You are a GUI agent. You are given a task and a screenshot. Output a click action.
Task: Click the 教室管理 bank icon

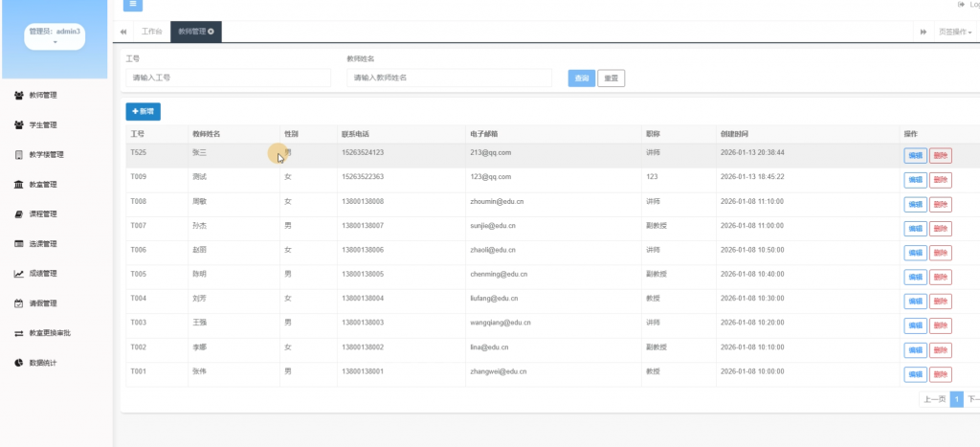point(19,185)
